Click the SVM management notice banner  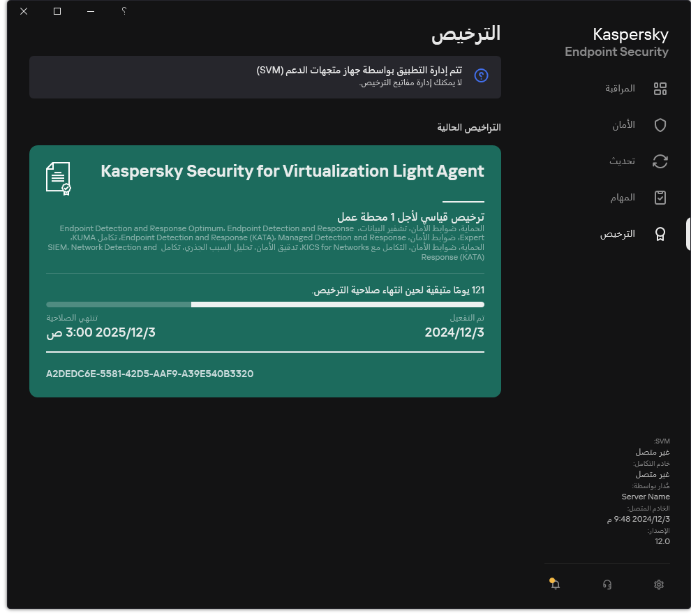pyautogui.click(x=265, y=75)
